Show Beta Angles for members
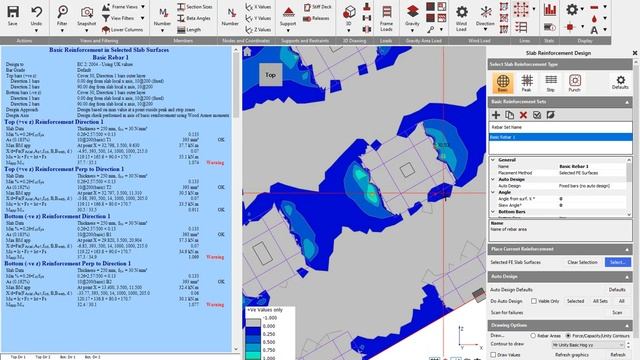This screenshot has width=640, height=360. pyautogui.click(x=194, y=18)
